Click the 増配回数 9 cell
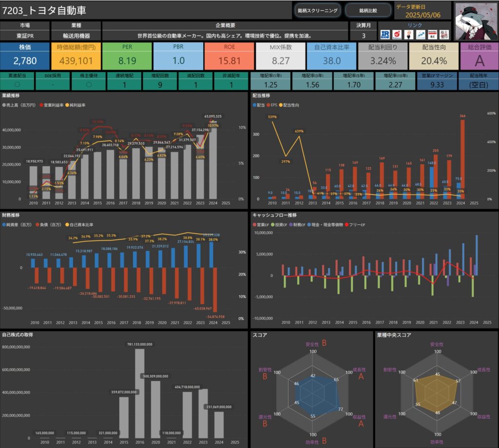Screen dimensions: 499x448 pos(160,81)
